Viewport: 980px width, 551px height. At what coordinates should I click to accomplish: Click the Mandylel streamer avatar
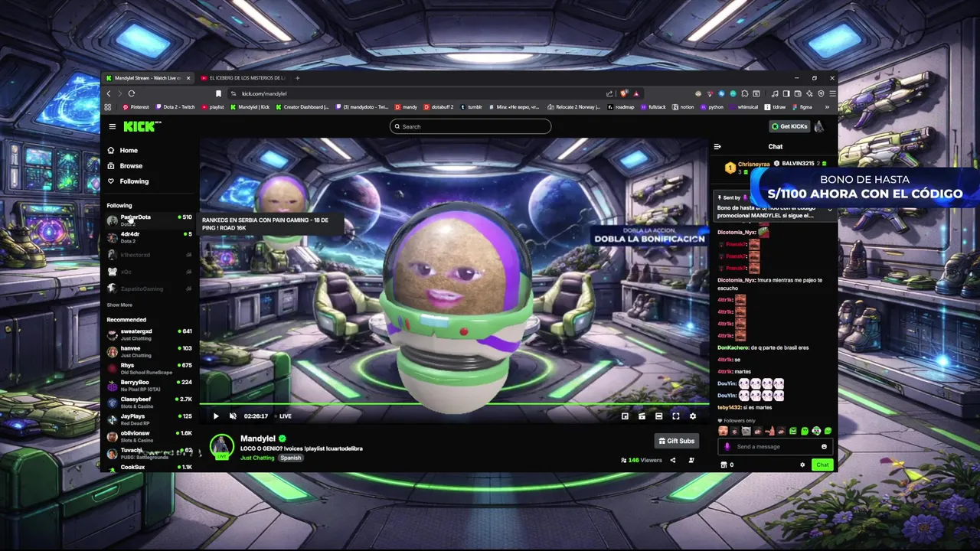222,446
